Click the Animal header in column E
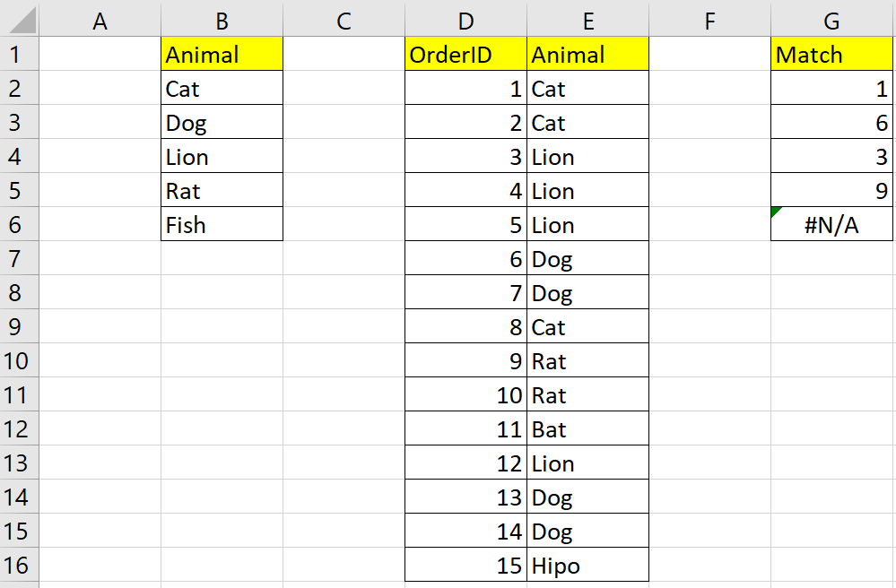 587,54
